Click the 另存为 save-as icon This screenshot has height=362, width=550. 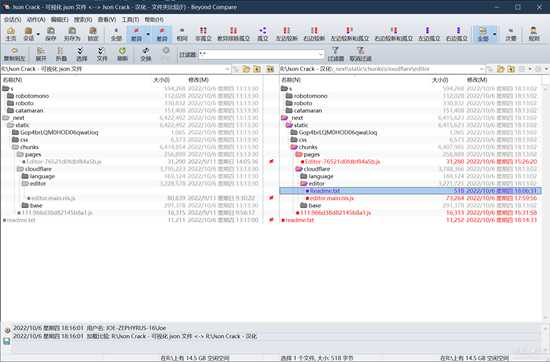coord(72,34)
